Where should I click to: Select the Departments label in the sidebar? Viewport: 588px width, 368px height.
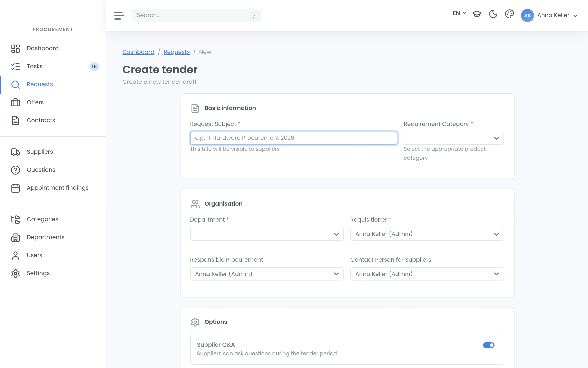[46, 237]
